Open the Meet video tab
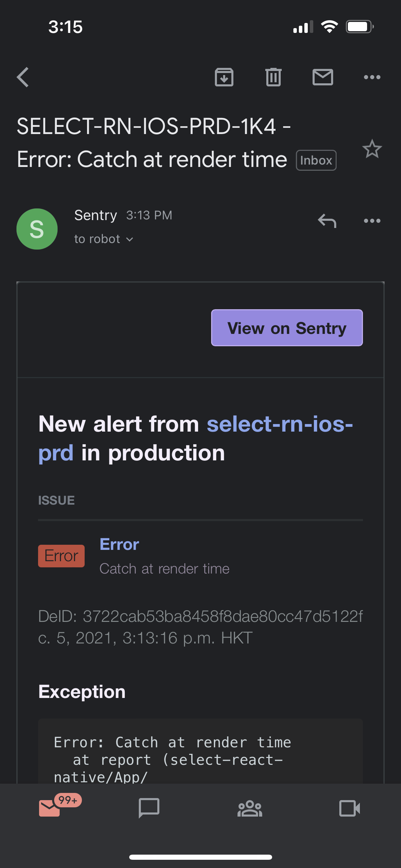Screen dimensions: 401x868 click(x=350, y=808)
